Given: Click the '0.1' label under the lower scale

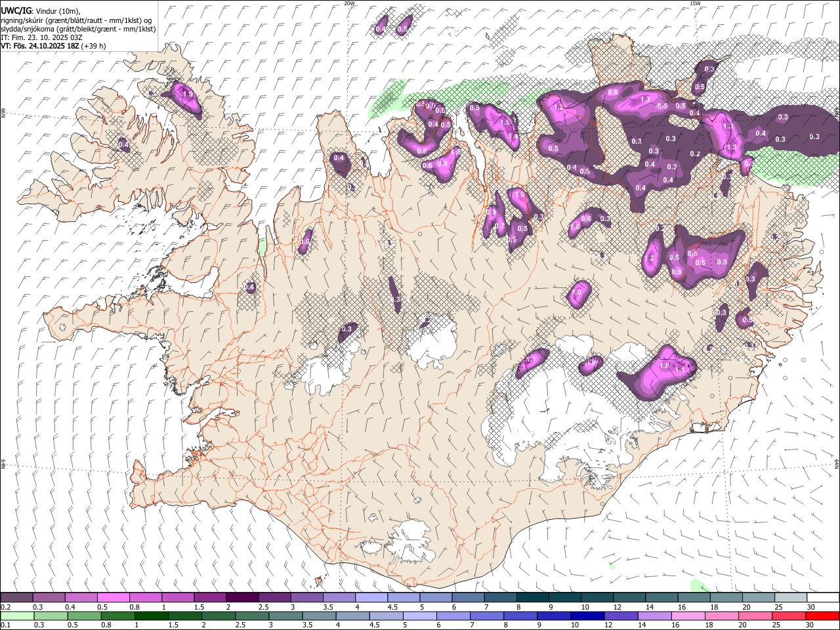Looking at the screenshot, I should click(5, 625).
